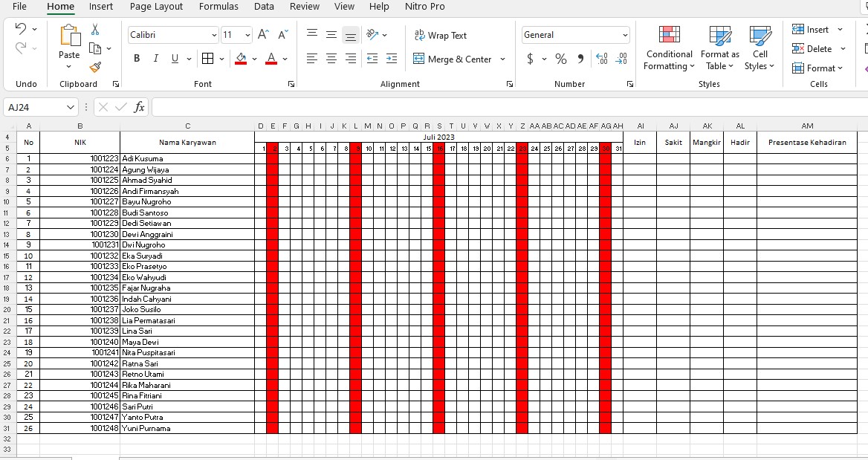The width and height of the screenshot is (868, 460).
Task: Click the Orientation text angle icon
Action: tap(372, 34)
